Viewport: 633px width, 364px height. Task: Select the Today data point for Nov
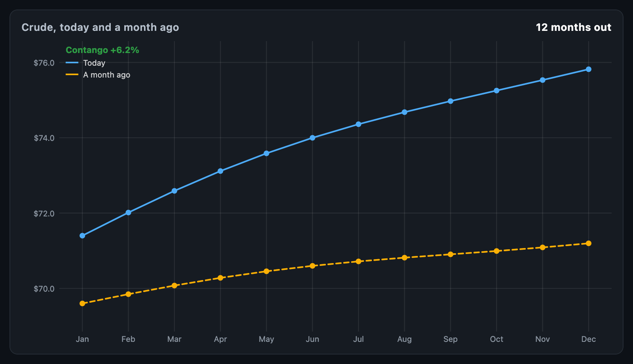click(x=542, y=80)
